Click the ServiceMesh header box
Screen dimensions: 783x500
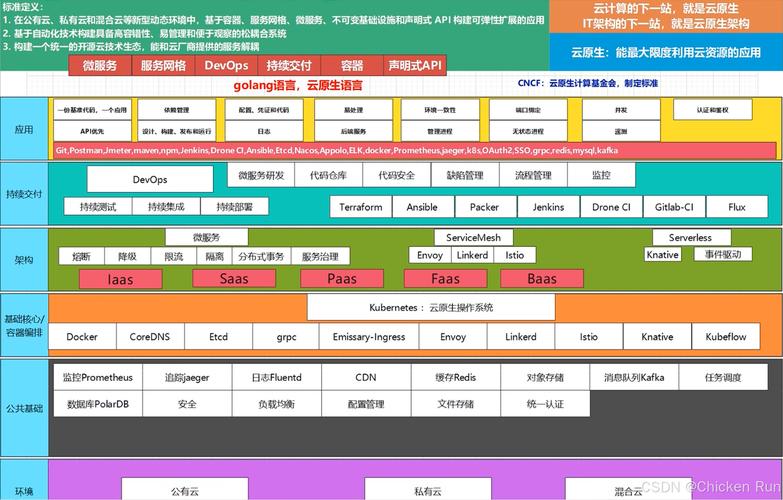pos(473,238)
